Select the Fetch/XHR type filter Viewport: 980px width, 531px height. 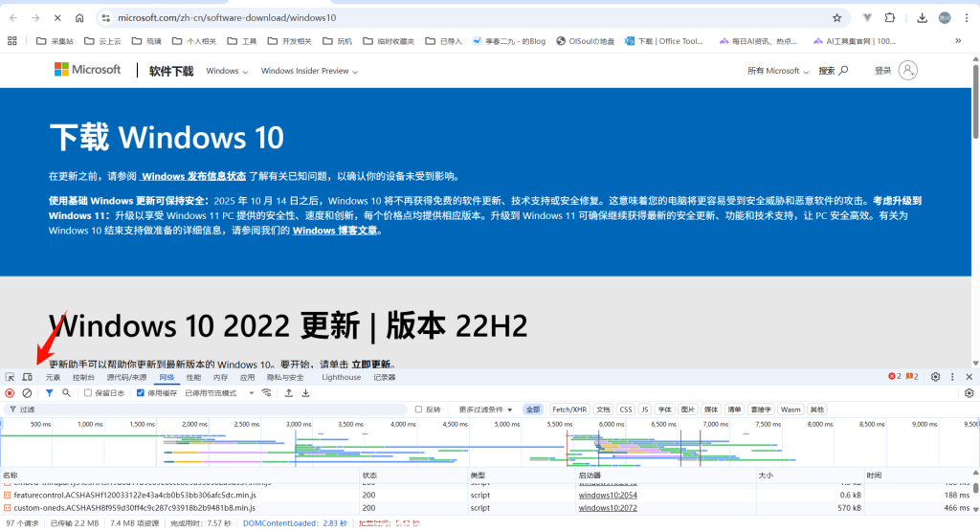[569, 409]
